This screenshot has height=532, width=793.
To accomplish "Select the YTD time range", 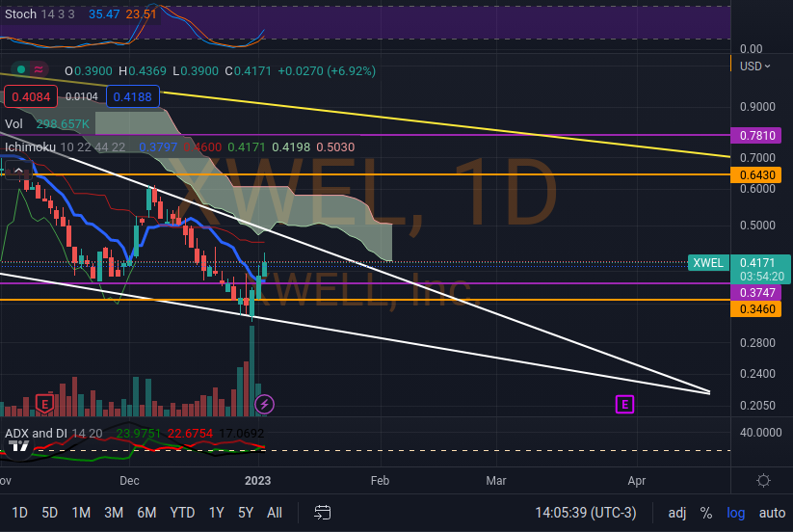I will point(182,513).
